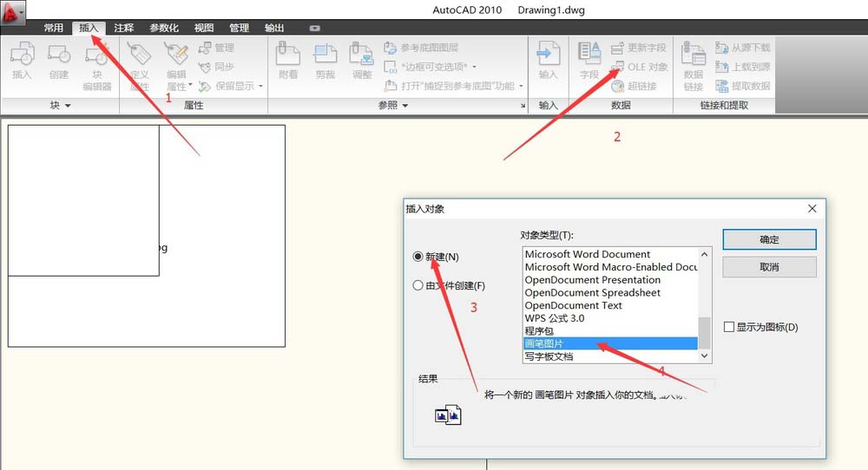Open the AutoCAD application menu logo

(x=9, y=12)
